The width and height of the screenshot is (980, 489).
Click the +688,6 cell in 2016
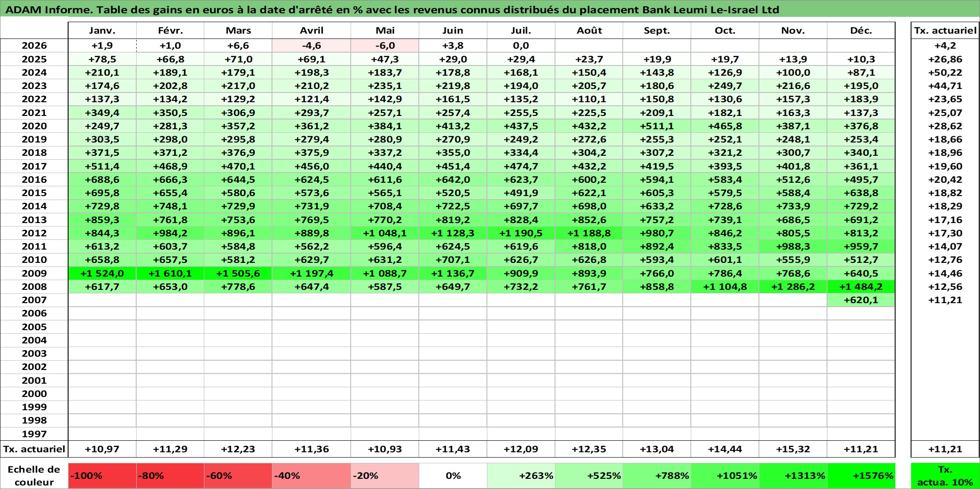click(102, 180)
